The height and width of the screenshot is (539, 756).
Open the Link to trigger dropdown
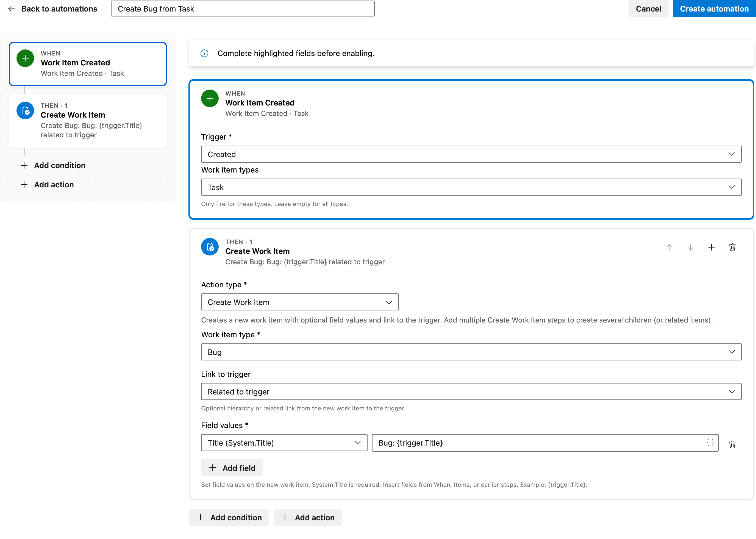[x=471, y=392]
